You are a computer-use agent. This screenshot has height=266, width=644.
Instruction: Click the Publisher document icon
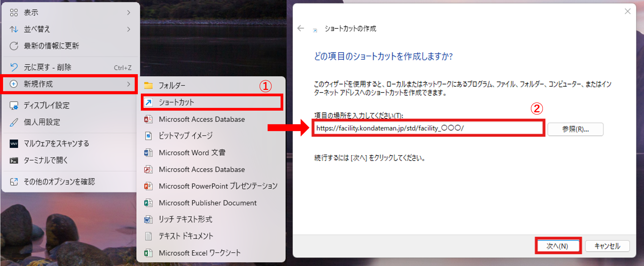point(148,203)
